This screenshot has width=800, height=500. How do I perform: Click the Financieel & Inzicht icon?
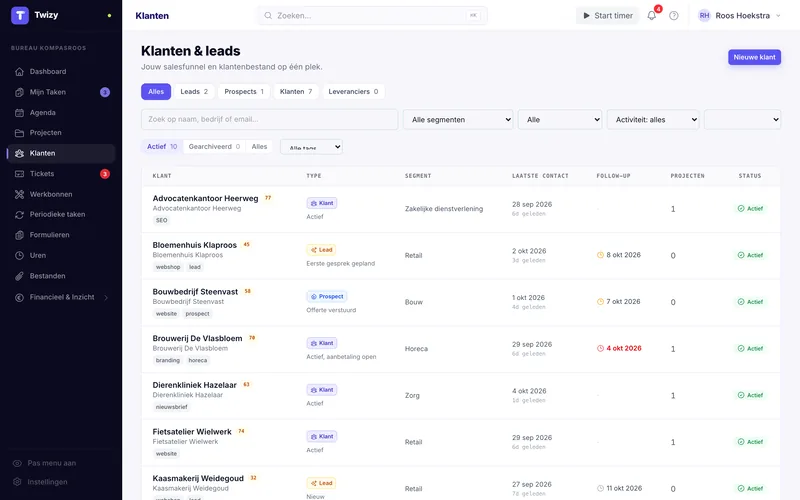click(x=19, y=297)
